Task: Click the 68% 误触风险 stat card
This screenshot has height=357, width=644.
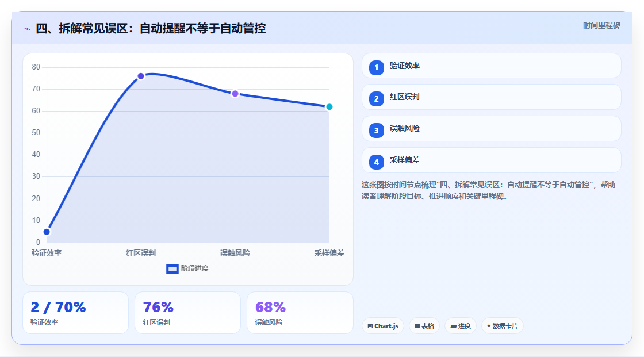Action: [x=300, y=313]
